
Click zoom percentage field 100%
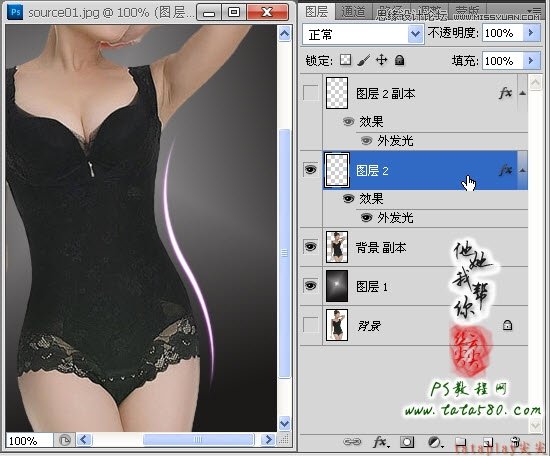pyautogui.click(x=29, y=441)
